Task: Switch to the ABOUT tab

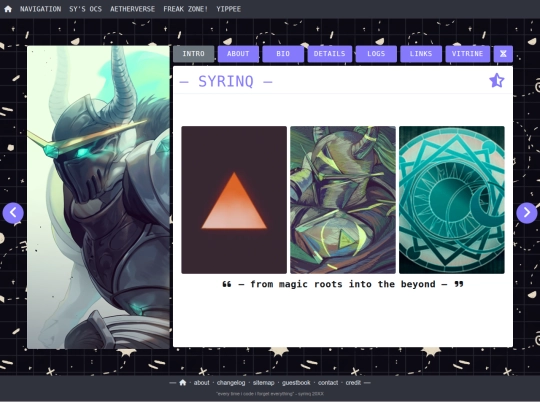Action: [238, 54]
